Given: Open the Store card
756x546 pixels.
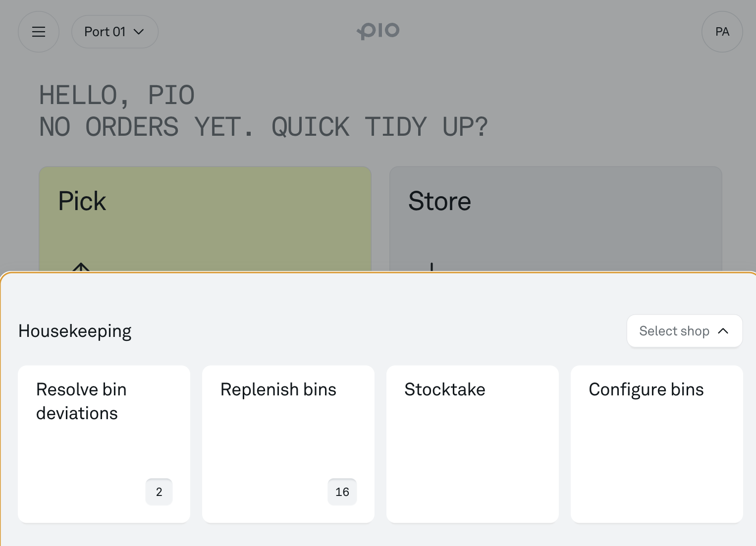Looking at the screenshot, I should (556, 219).
